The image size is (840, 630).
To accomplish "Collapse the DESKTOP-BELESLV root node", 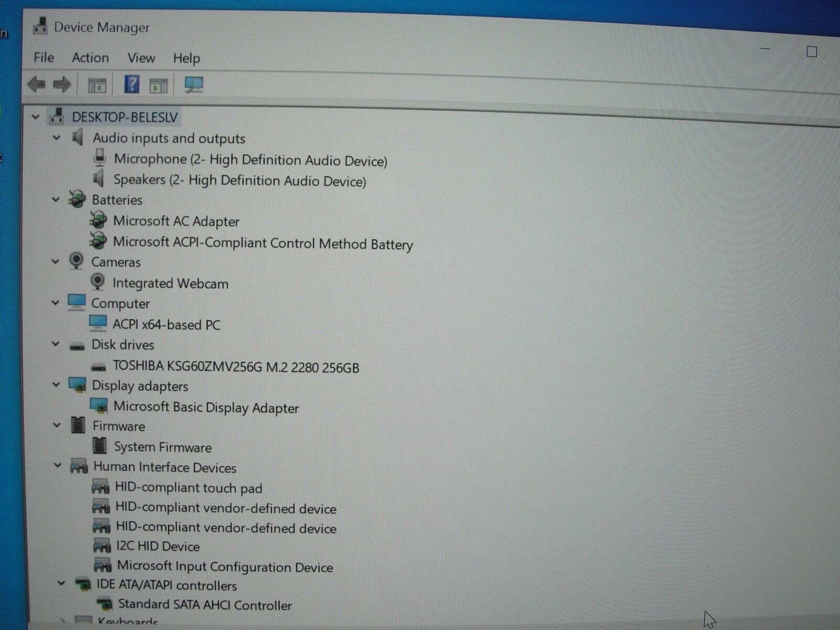I will tap(35, 117).
